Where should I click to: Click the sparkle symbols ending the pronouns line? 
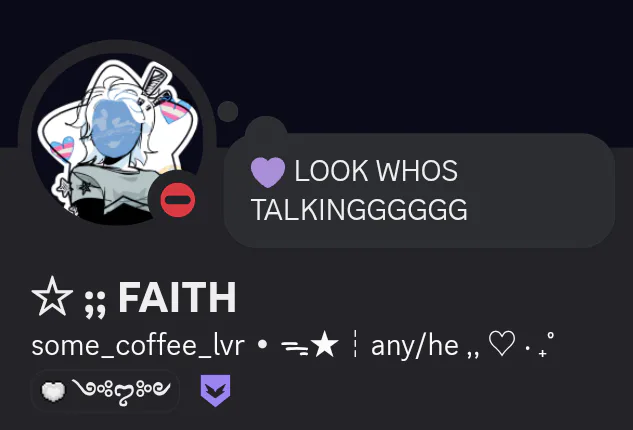click(x=539, y=345)
